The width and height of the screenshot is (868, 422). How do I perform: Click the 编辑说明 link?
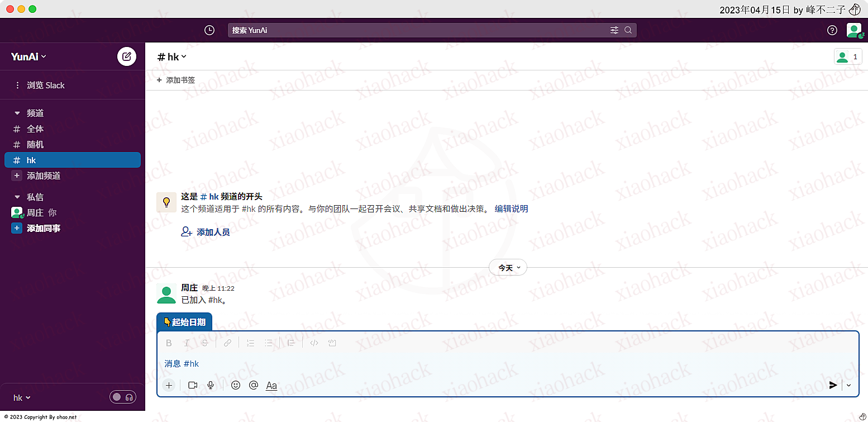pos(511,208)
